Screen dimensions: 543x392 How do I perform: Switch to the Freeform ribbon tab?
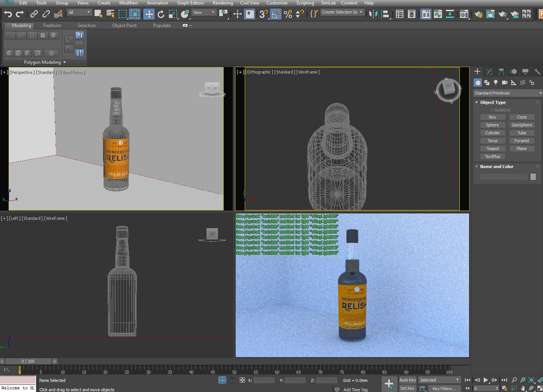point(52,25)
